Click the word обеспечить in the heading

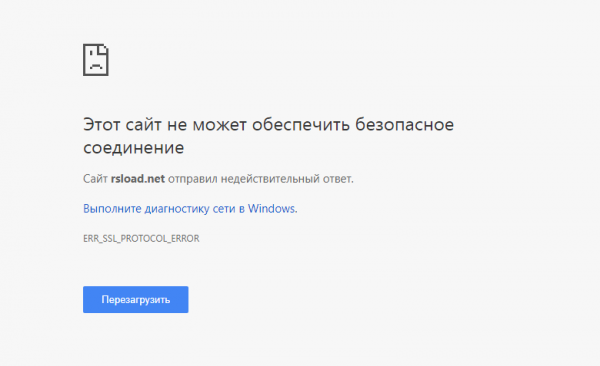(x=301, y=126)
